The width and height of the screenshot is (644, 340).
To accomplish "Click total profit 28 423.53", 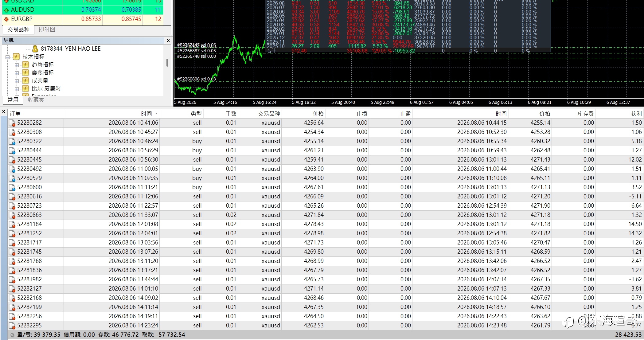I will coord(628,335).
